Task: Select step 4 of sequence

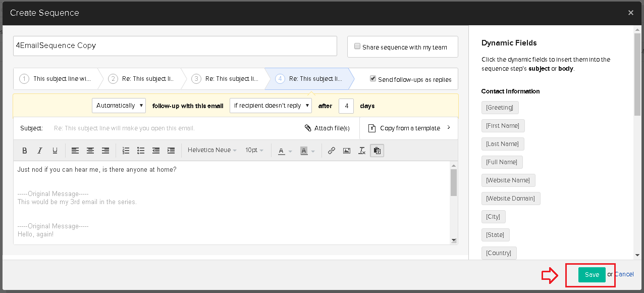Action: pos(309,79)
